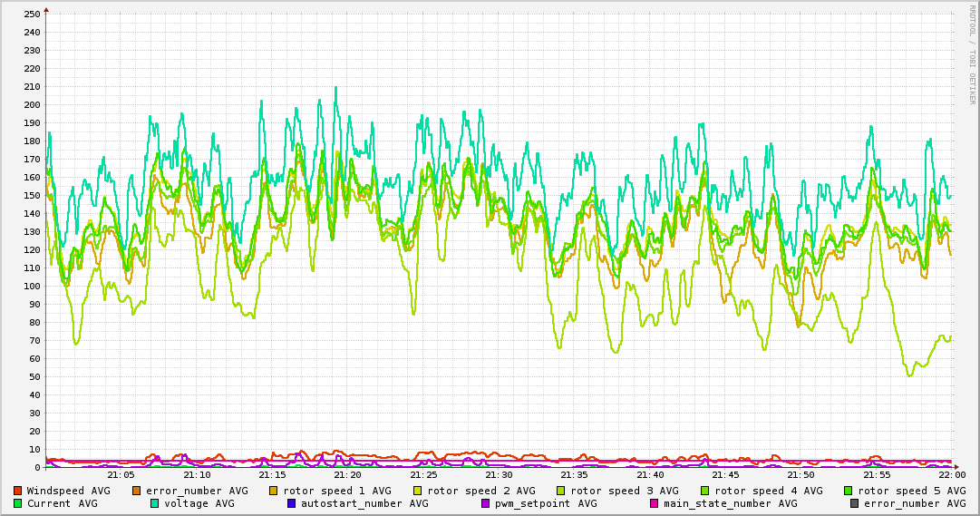
Task: Select the 21:05 time axis label
Action: [121, 474]
